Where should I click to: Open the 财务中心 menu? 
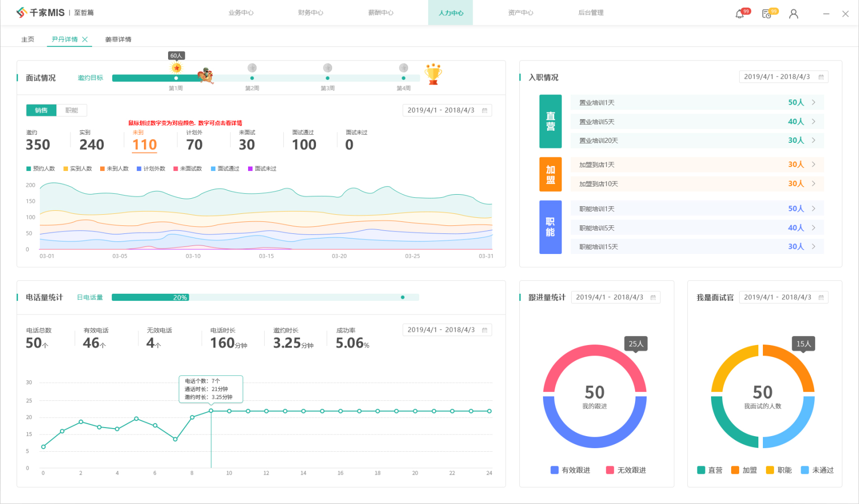(310, 13)
